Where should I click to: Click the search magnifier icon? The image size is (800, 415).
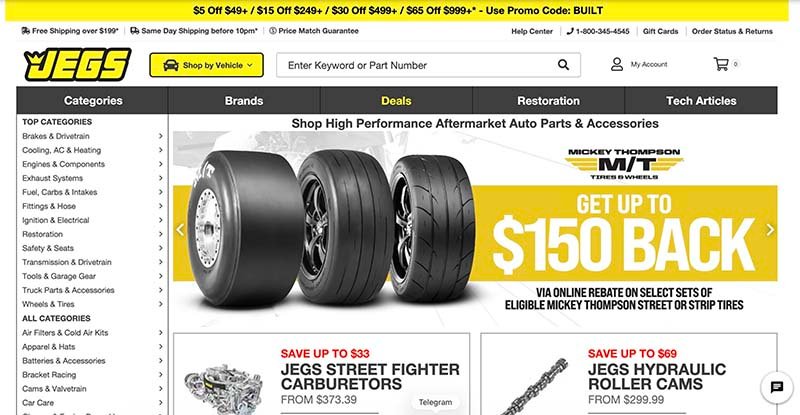[563, 65]
